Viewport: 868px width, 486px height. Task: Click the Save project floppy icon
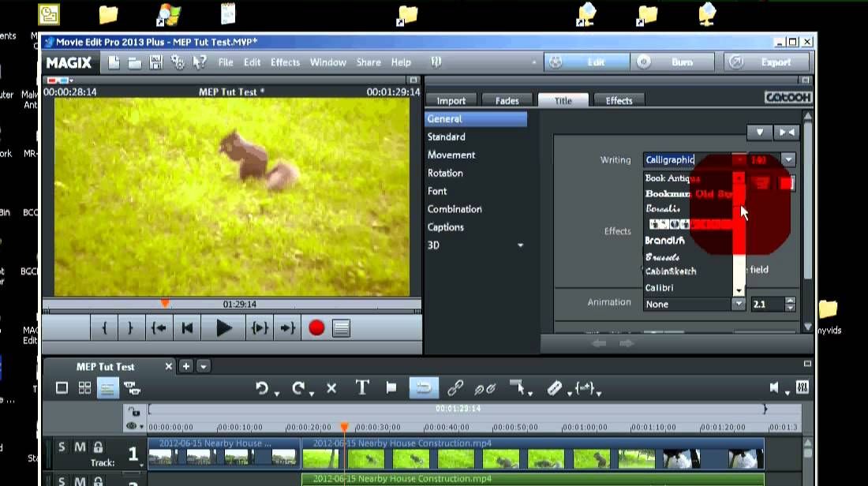(x=156, y=62)
